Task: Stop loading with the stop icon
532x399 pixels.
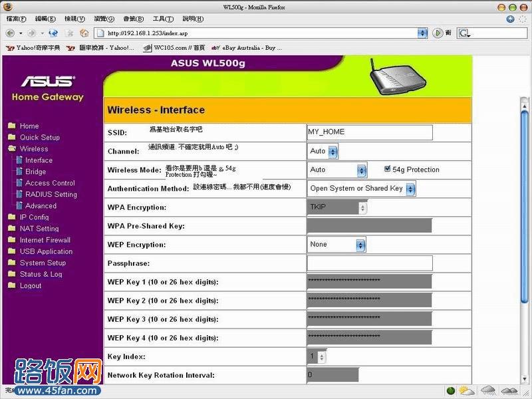Action: point(70,33)
